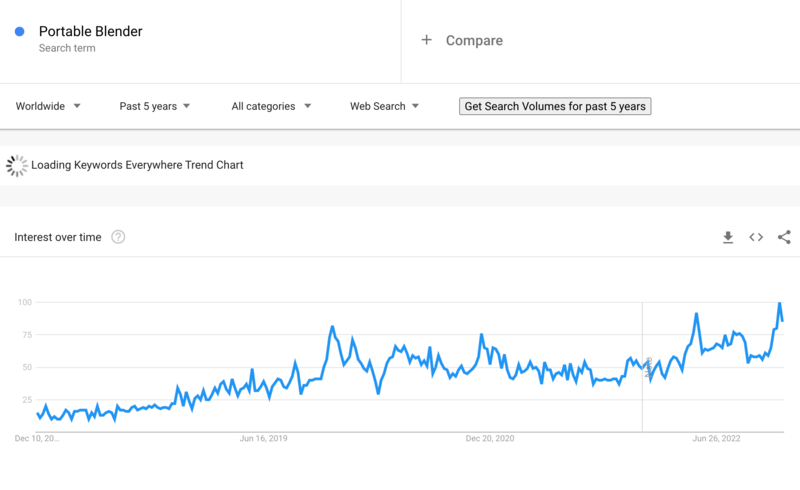800x490 pixels.
Task: Expand the Web Search type dropdown
Action: click(384, 106)
